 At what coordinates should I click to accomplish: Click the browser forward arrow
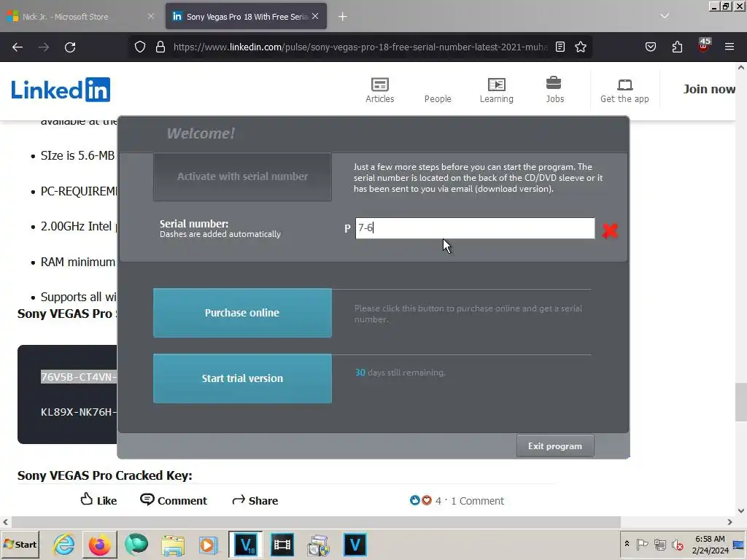click(44, 47)
